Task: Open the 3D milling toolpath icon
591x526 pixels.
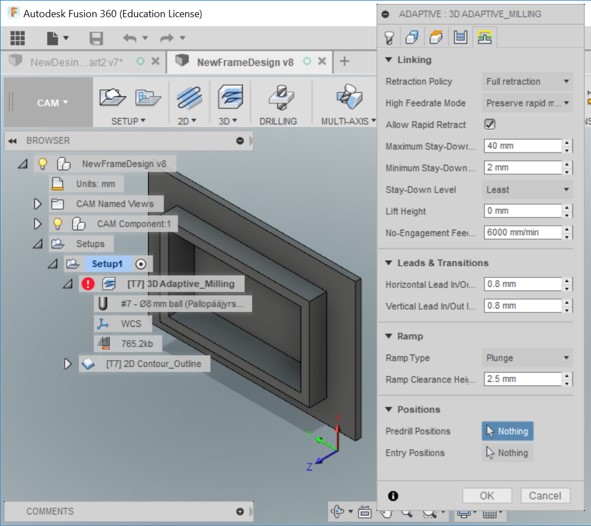Action: click(x=230, y=97)
